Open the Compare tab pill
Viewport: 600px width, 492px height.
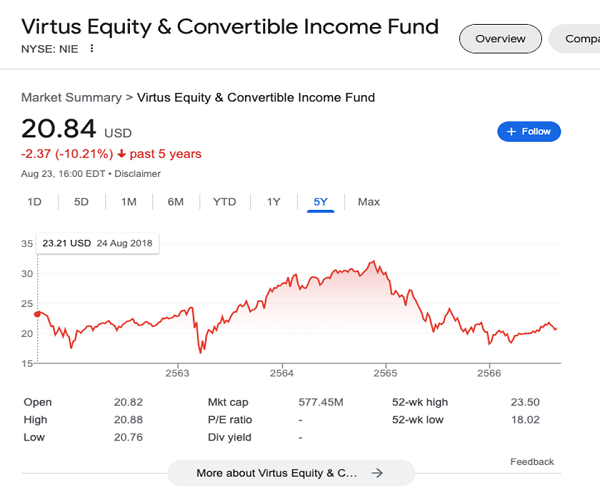tap(575, 39)
